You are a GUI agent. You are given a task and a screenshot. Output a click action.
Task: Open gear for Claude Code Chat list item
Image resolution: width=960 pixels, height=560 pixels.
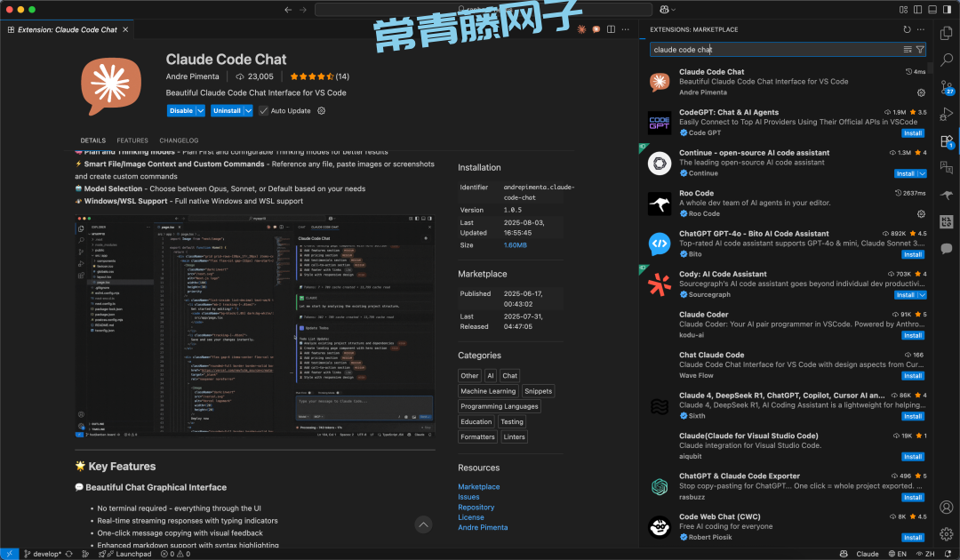921,93
